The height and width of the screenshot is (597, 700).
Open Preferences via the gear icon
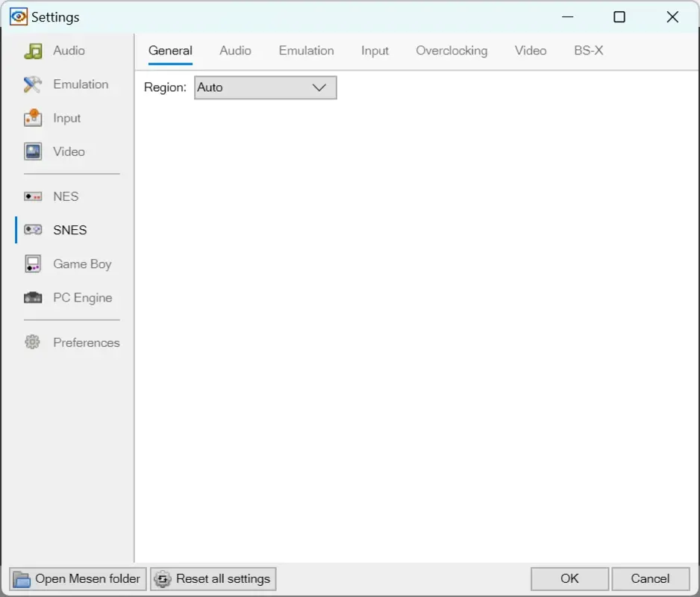pyautogui.click(x=34, y=342)
